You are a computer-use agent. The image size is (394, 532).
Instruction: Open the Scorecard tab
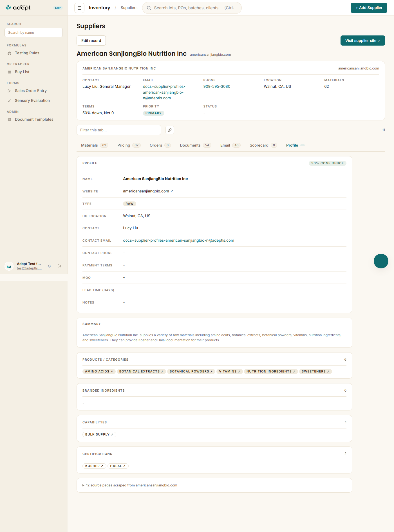[x=263, y=145]
